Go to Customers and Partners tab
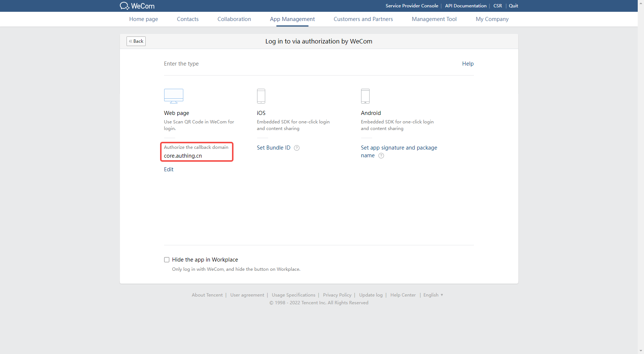The width and height of the screenshot is (644, 354). (x=363, y=19)
